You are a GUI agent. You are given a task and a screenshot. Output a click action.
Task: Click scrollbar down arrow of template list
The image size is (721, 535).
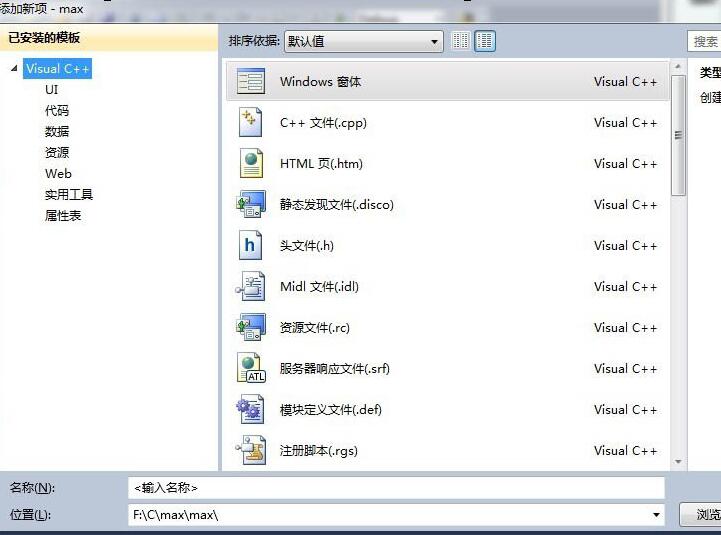678,461
